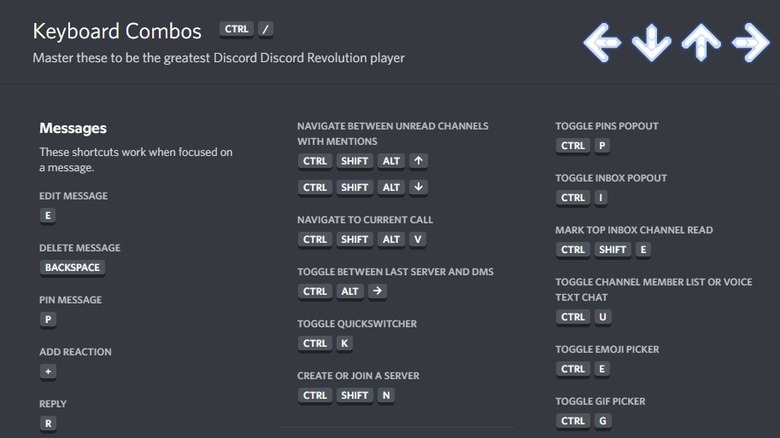Click the slash key beside Keyboard Combos title
The width and height of the screenshot is (780, 438).
[265, 30]
